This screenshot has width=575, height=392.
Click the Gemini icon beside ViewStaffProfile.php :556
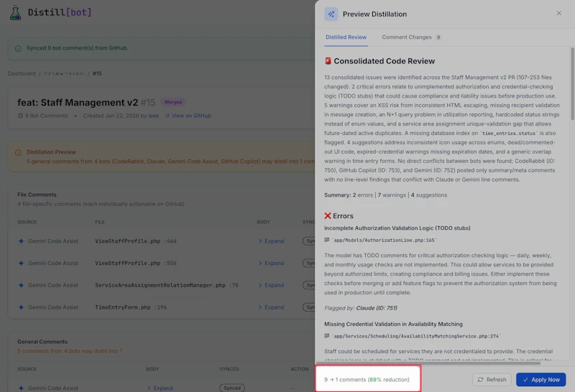click(x=21, y=263)
